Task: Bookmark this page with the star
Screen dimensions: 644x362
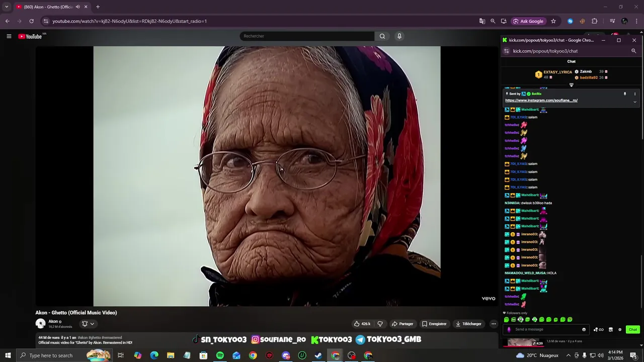Action: click(553, 21)
